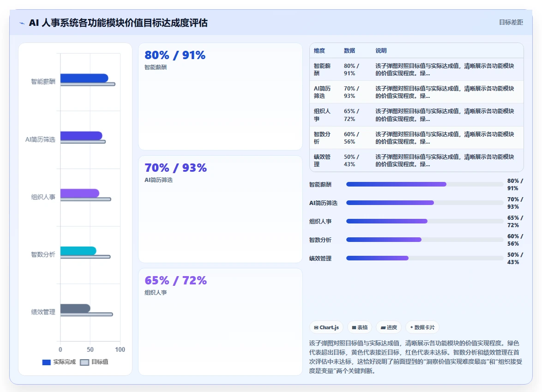
Task: Click the blue 智能薪酬 actual bar in the chart
Action: coord(84,78)
